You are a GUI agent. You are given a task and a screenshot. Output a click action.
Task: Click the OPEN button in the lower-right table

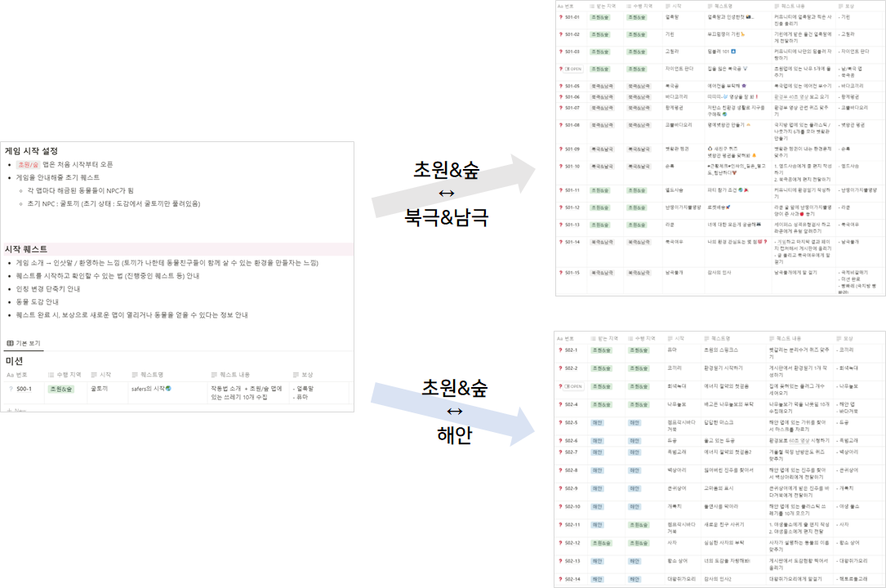pyautogui.click(x=573, y=386)
